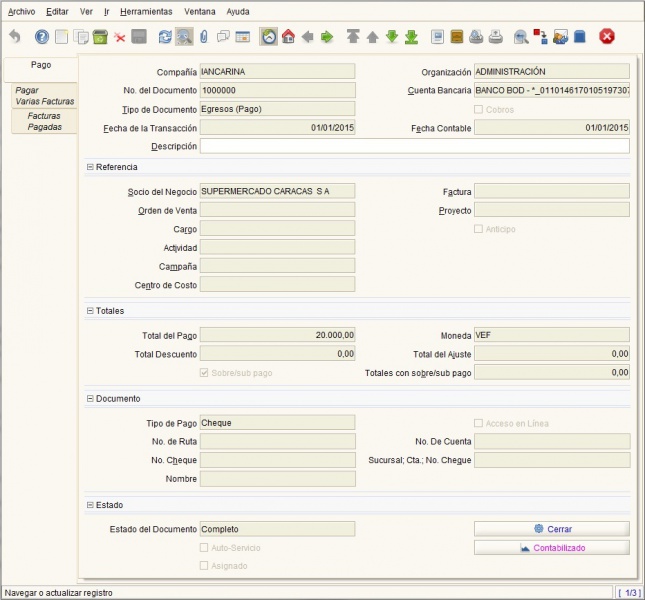This screenshot has width=645, height=600.
Task: Click the Cerrar button
Action: click(552, 528)
